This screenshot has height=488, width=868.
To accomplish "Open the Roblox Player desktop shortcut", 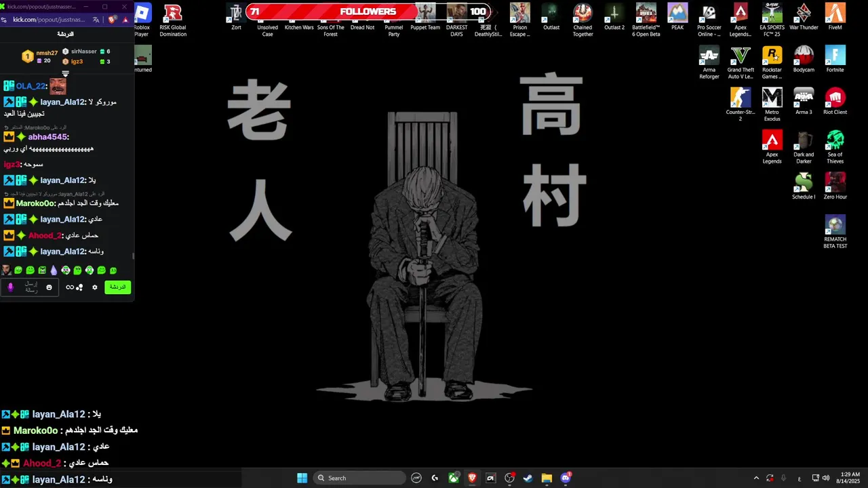I will click(x=142, y=20).
